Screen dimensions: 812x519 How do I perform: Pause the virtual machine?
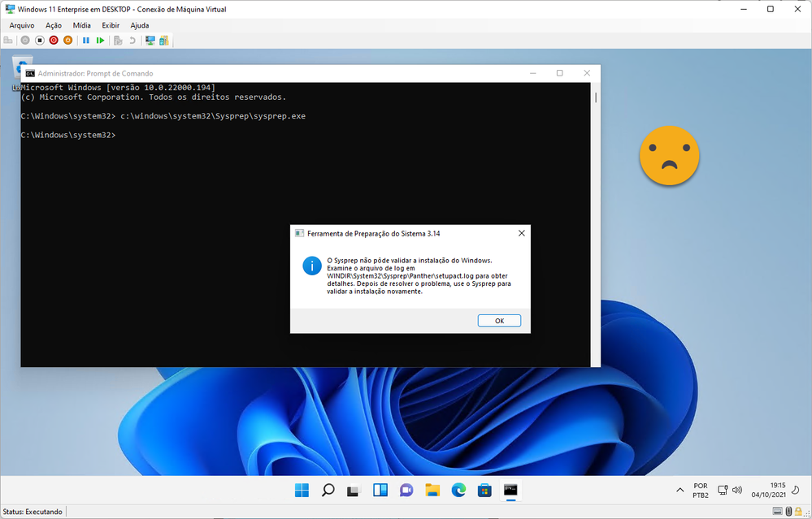[86, 41]
